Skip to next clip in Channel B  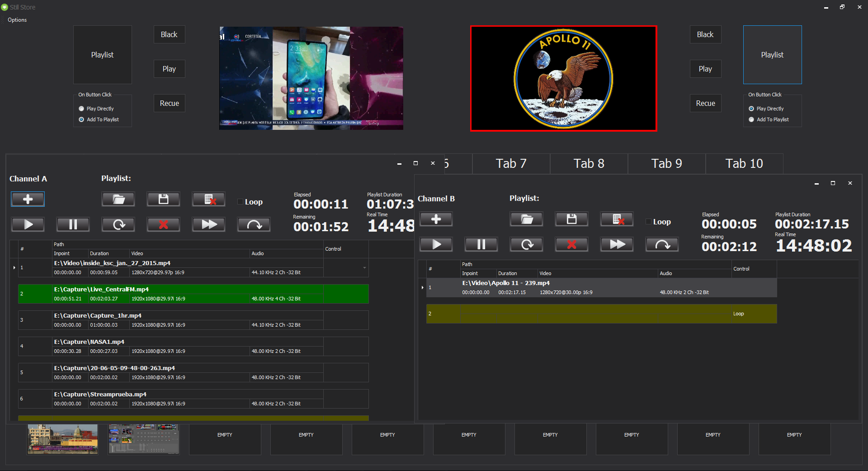[x=662, y=244]
